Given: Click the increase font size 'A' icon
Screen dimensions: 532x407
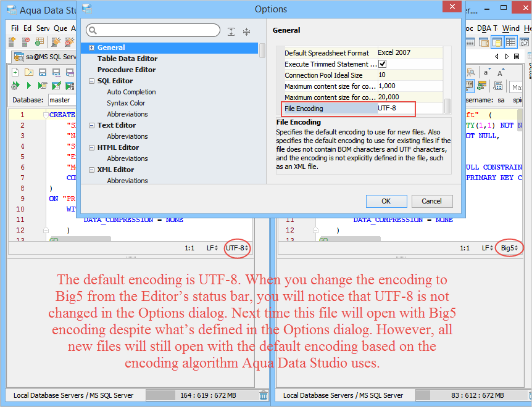Looking at the screenshot, I should [x=500, y=73].
